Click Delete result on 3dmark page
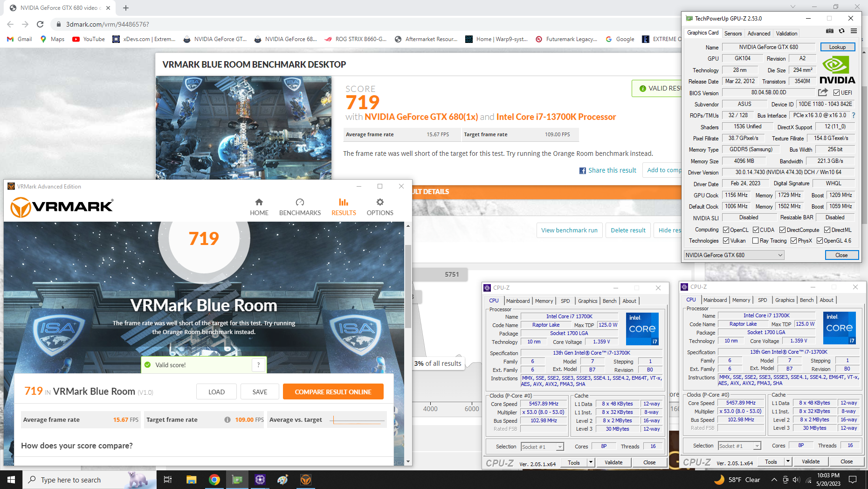Screen dimensions: 868x489 (x=628, y=230)
